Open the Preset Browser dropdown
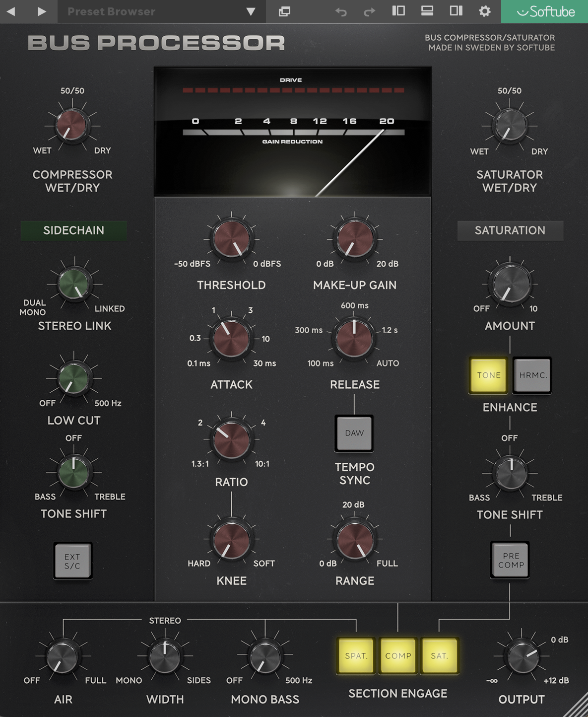 [x=162, y=11]
